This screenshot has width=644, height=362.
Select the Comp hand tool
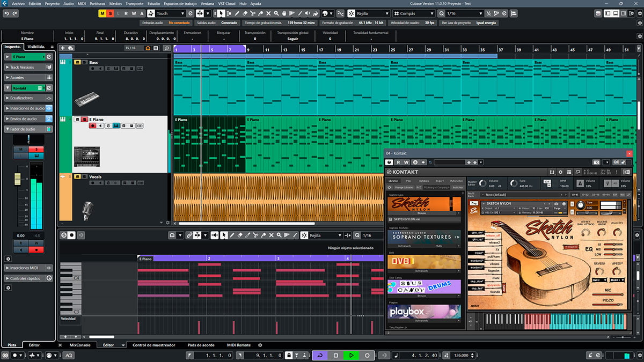point(286,13)
